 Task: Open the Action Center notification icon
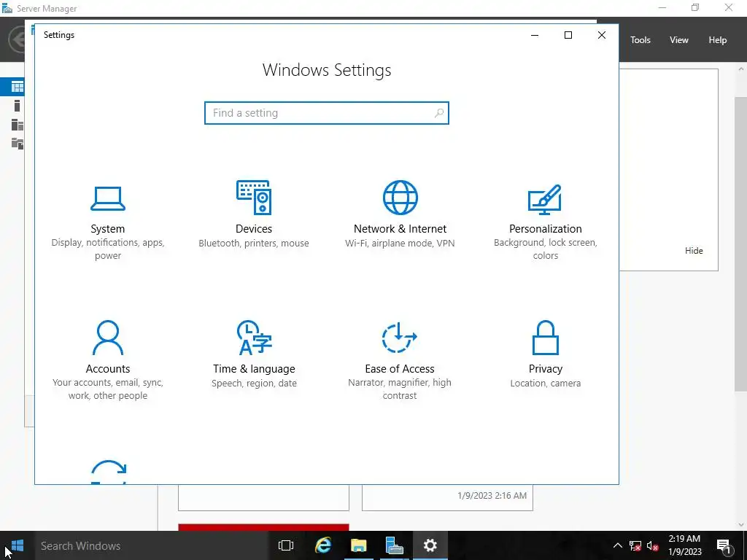click(x=724, y=546)
